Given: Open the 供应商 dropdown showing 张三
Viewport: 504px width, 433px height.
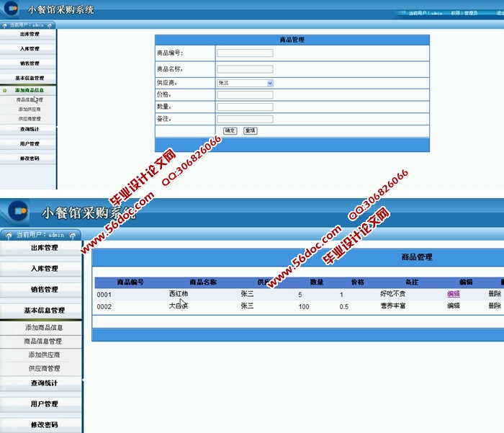Looking at the screenshot, I should tap(245, 83).
